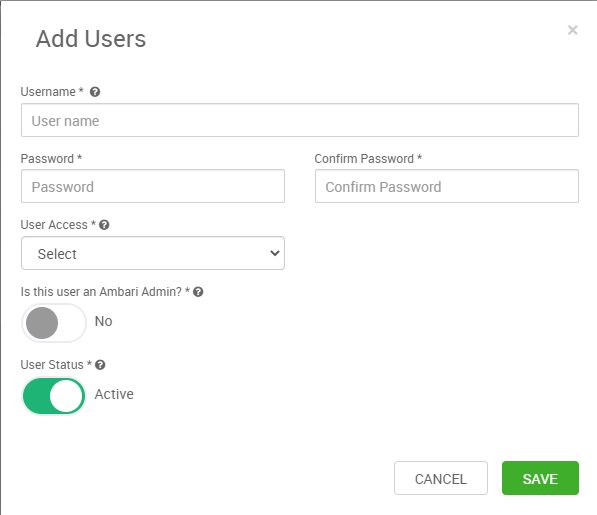Click the Ambari Admin help question icon
Image resolution: width=597 pixels, height=515 pixels.
(x=198, y=292)
